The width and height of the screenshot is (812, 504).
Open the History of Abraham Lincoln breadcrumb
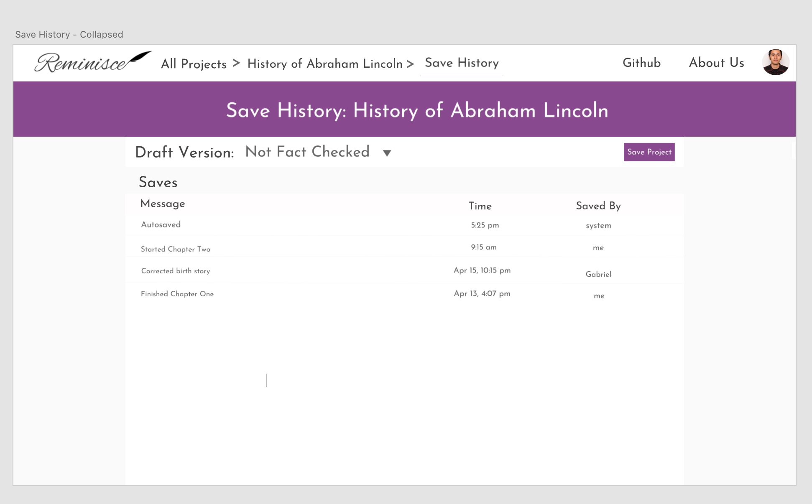tap(325, 64)
